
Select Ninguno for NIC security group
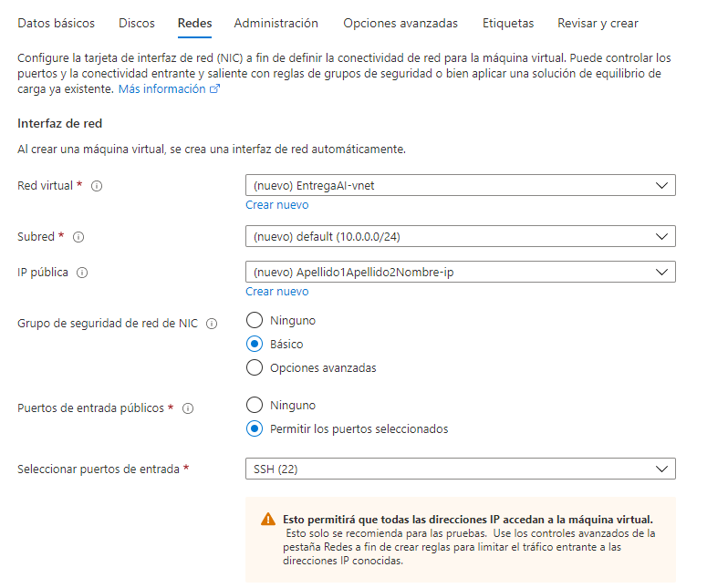(255, 321)
